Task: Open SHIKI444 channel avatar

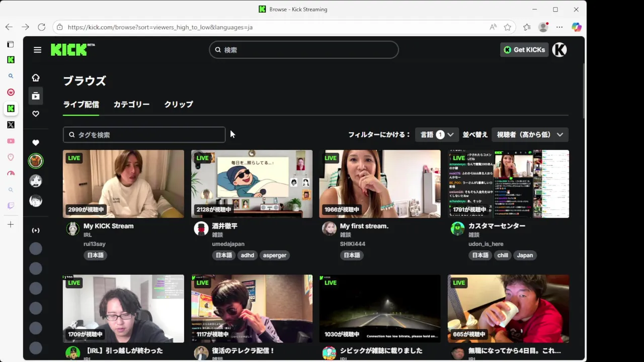Action: coord(330,229)
